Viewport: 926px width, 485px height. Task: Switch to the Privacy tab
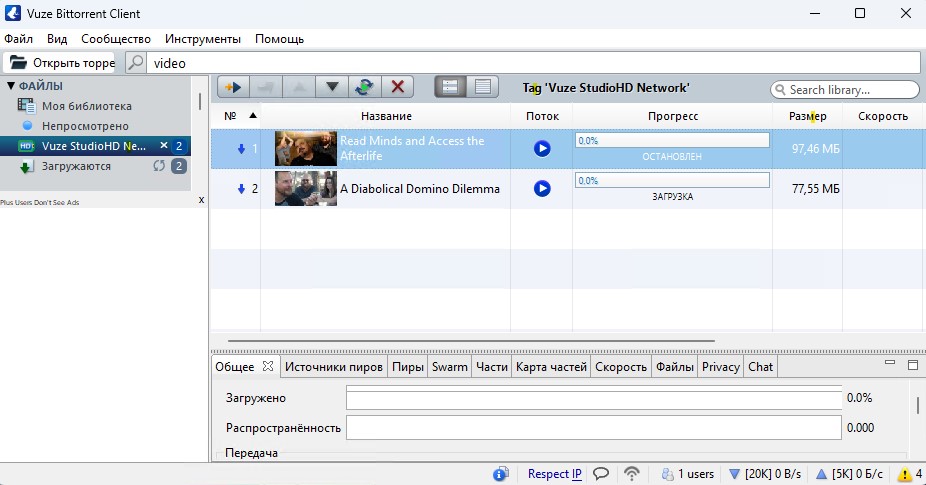[720, 367]
